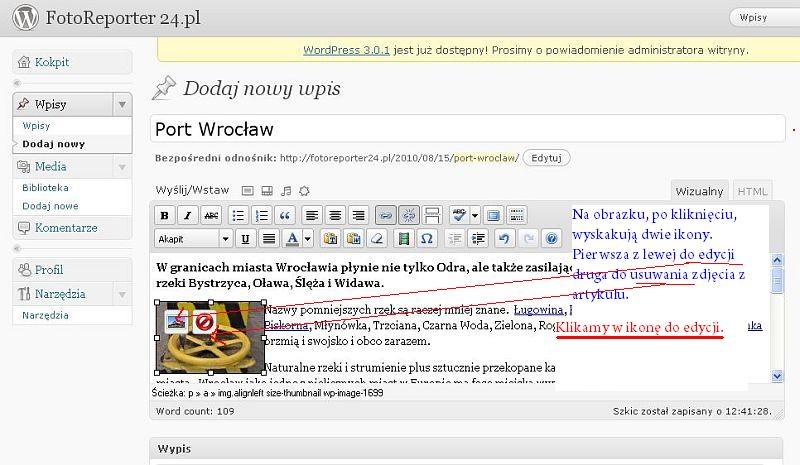800x465 pixels.
Task: Open editor help via the question mark icon
Action: (x=551, y=239)
